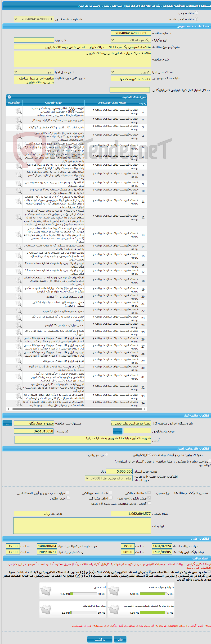Screen dimensions: 211x644
Task: Open the view magnifier icon in row 9
Action: [18, 184]
